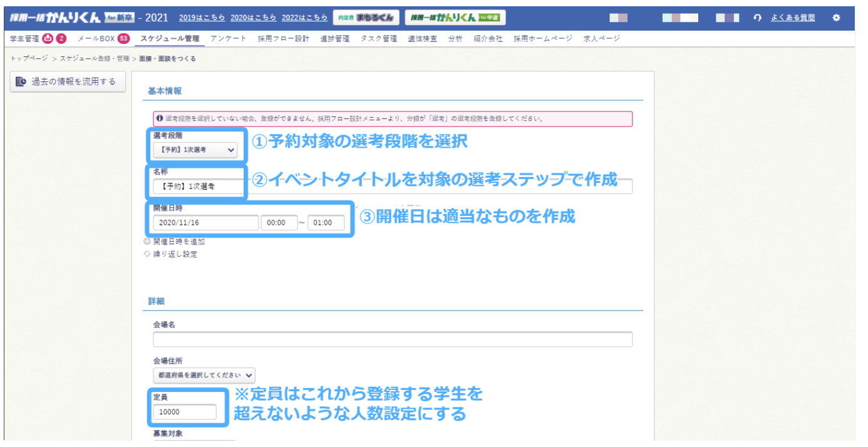This screenshot has width=868, height=447.
Task: Switch to the アンケート tab
Action: (227, 38)
